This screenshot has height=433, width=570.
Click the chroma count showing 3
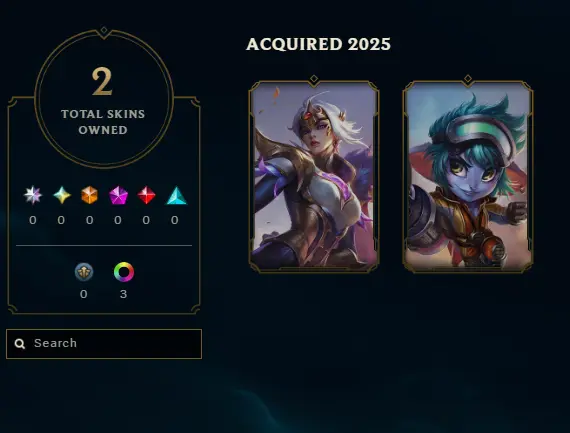[x=124, y=294]
